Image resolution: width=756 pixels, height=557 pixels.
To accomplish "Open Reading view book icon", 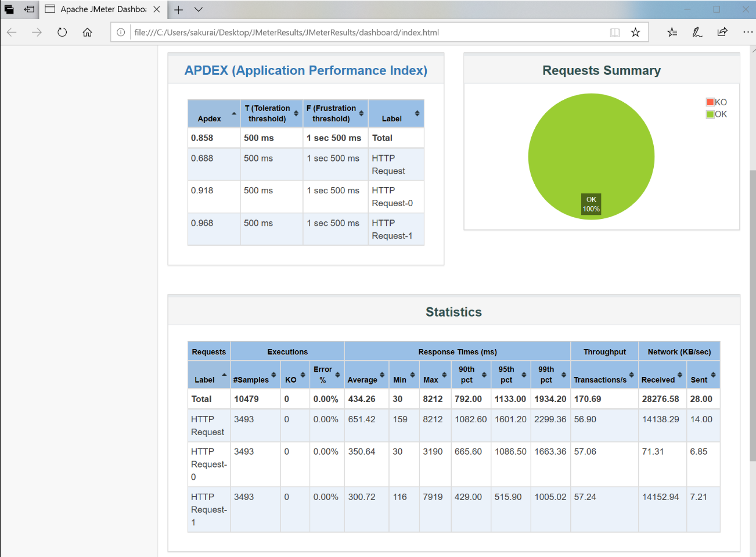I will 615,33.
